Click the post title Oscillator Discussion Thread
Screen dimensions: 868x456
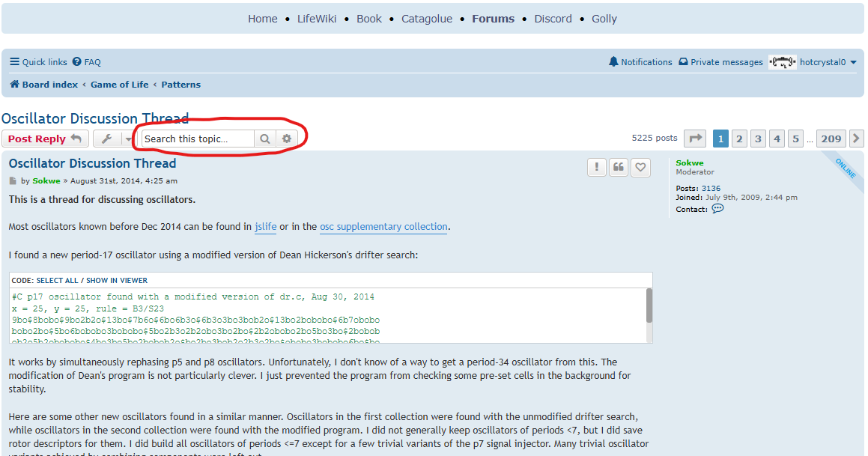click(x=92, y=163)
